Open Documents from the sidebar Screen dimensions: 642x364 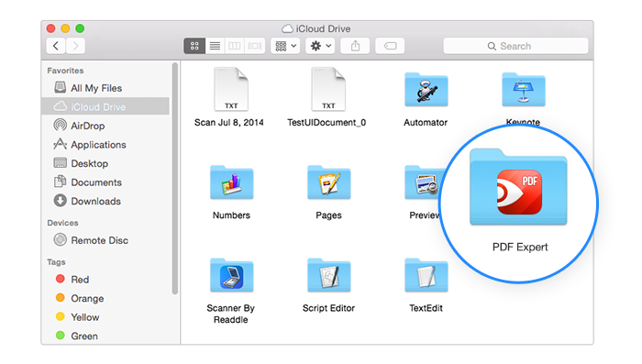click(x=105, y=182)
